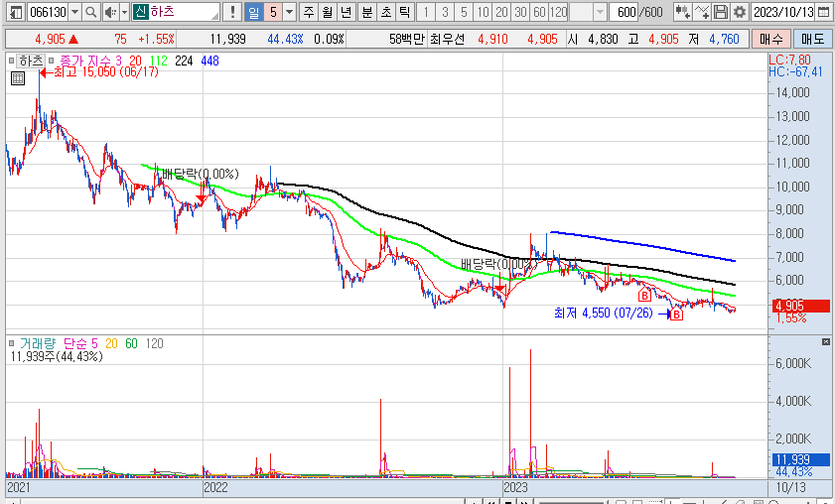Click the exclamation info button
This screenshot has width=835, height=504.
point(231,12)
